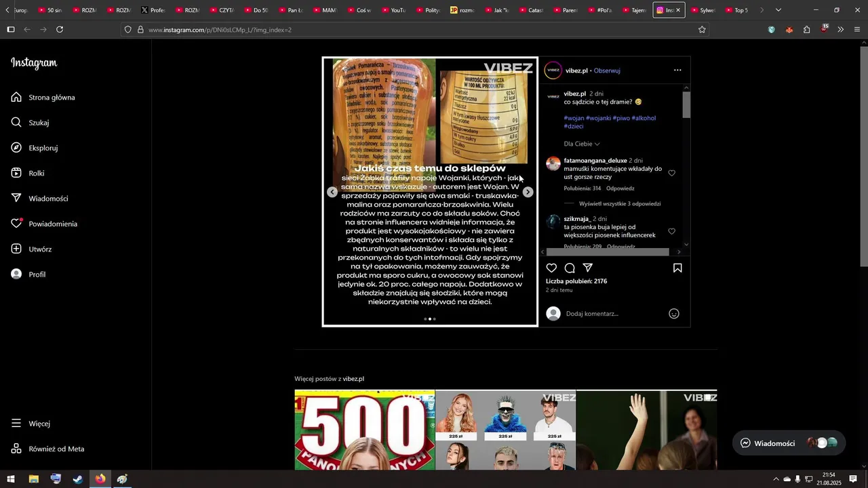Click the #wojan hashtag

click(574, 118)
